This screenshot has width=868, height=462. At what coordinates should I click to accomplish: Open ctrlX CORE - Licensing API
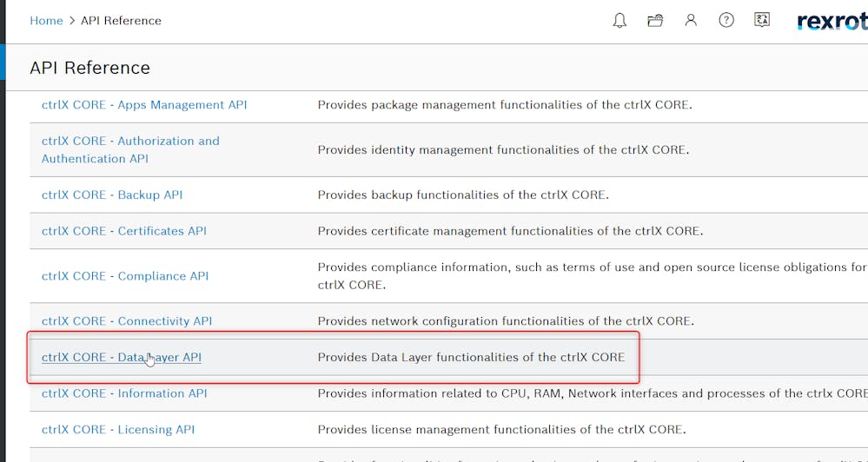tap(118, 430)
